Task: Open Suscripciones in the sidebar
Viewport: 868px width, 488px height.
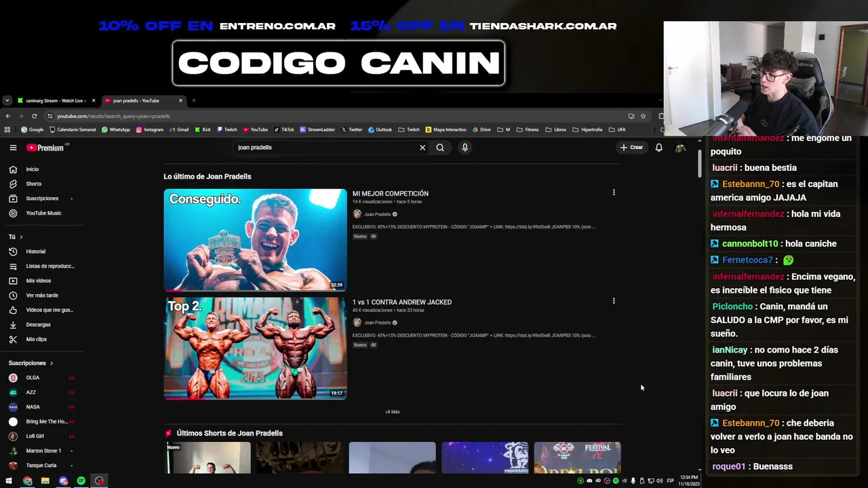Action: point(42,199)
